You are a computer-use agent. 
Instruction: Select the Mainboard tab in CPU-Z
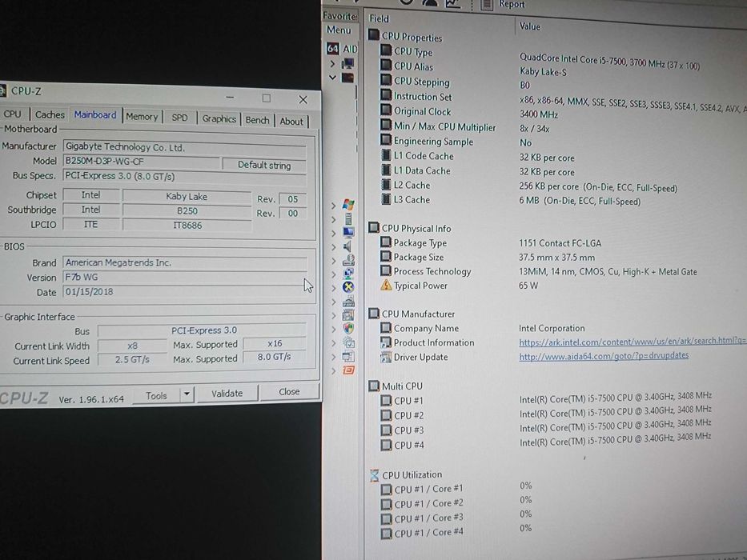click(95, 114)
